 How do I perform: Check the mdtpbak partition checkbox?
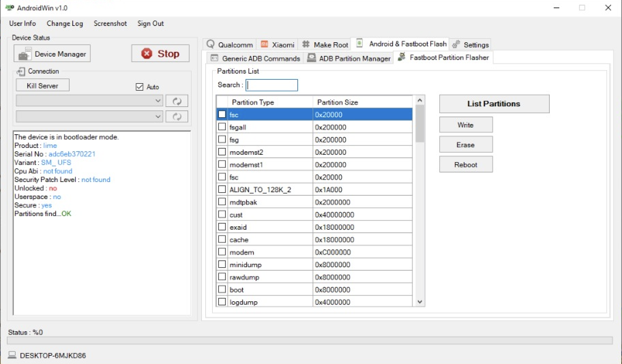tap(222, 202)
